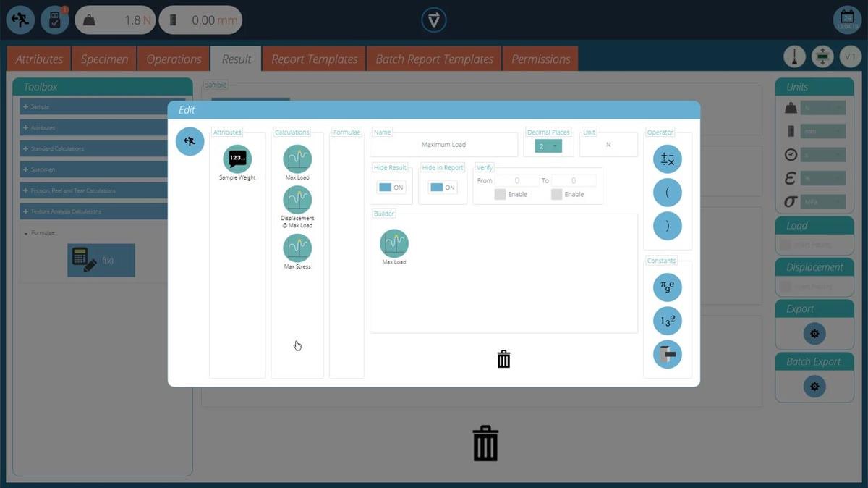This screenshot has width=868, height=488.
Task: Switch to the Attributes tab
Action: point(39,59)
